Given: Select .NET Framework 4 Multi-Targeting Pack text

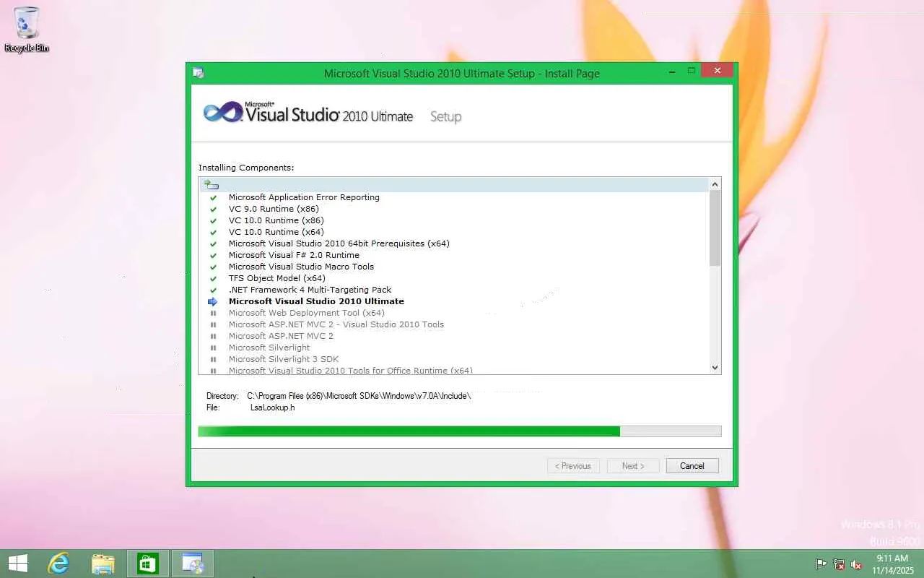Looking at the screenshot, I should click(x=310, y=290).
